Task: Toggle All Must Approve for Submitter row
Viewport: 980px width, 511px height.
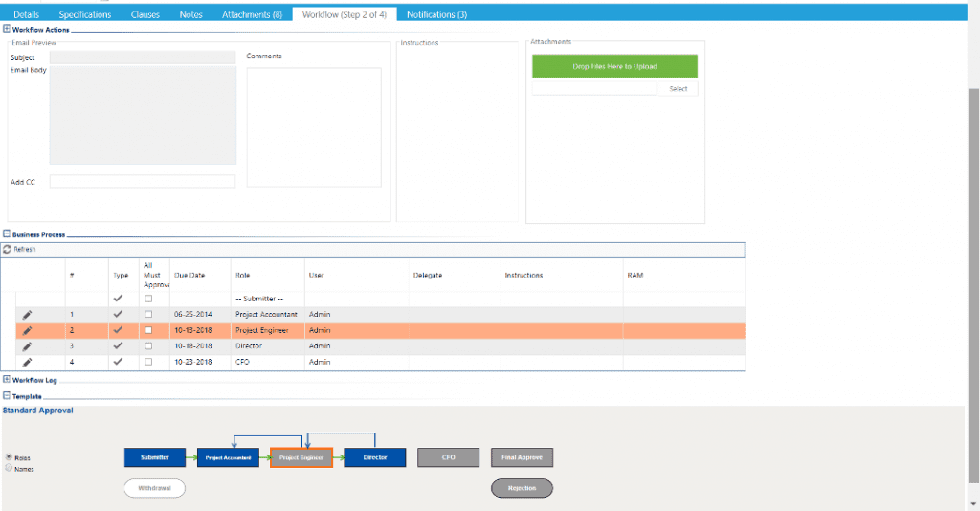Action: (148, 299)
